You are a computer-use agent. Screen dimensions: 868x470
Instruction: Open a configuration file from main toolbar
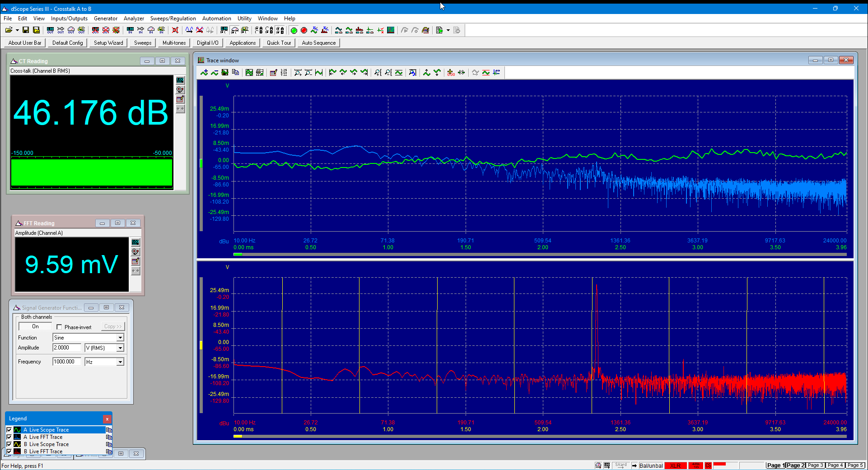pos(9,30)
